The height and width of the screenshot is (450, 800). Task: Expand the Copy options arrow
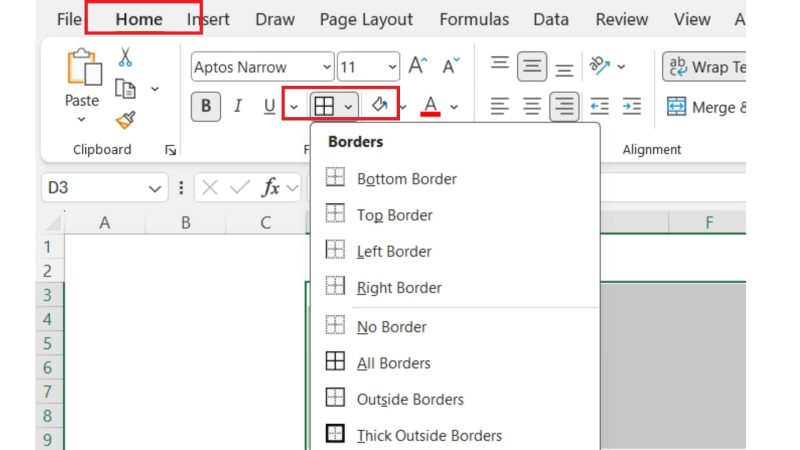pos(155,89)
